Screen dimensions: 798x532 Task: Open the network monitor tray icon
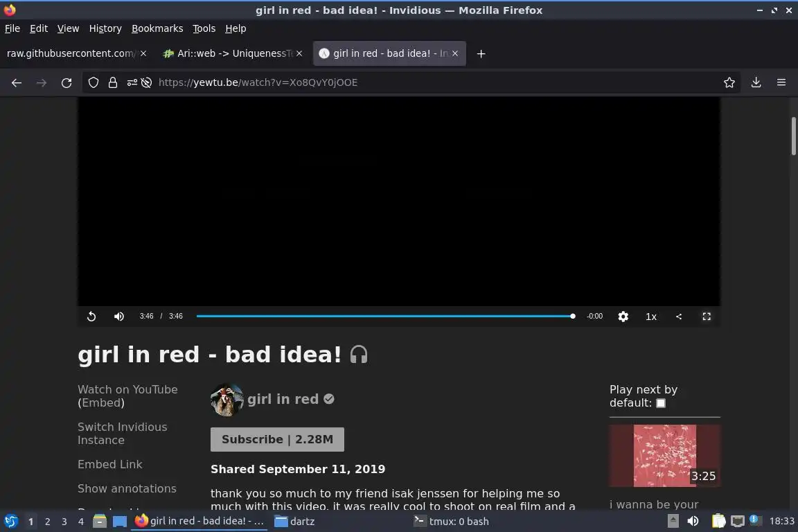[x=738, y=522]
